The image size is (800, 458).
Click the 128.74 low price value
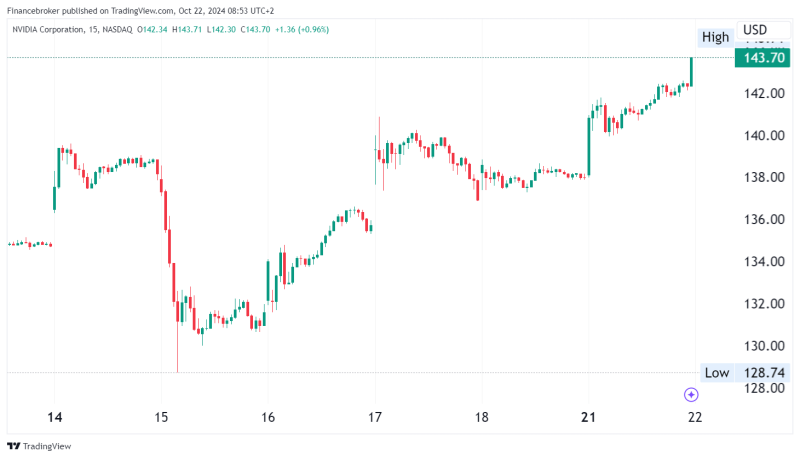pos(763,373)
